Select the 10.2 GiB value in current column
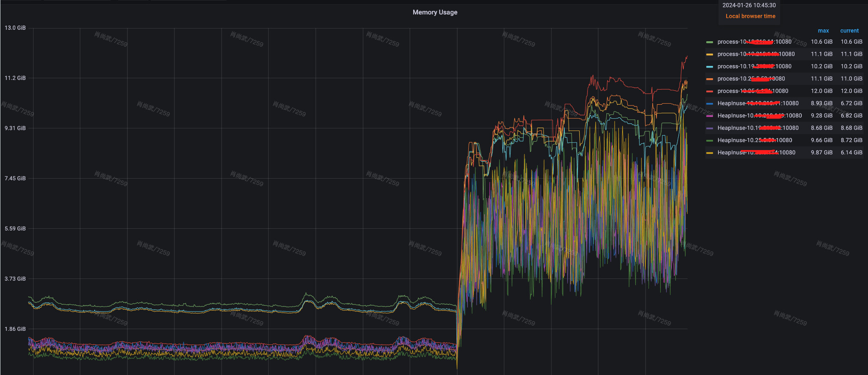The width and height of the screenshot is (868, 375). tap(851, 66)
